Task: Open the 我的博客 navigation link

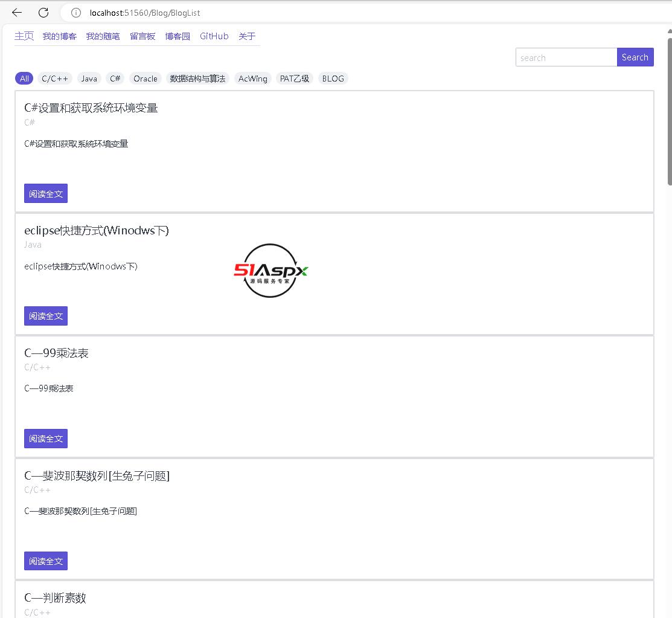Action: 60,36
